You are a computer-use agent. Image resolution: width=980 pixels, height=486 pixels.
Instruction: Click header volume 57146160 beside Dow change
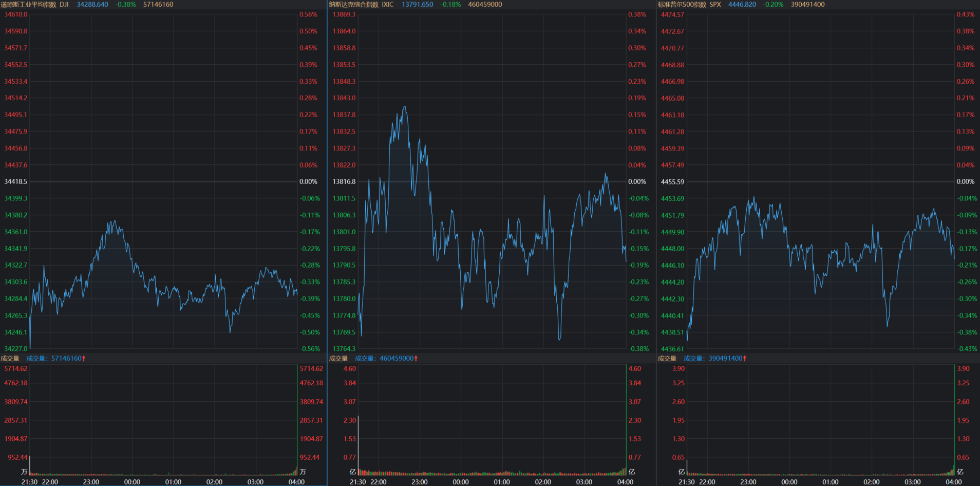coord(158,4)
